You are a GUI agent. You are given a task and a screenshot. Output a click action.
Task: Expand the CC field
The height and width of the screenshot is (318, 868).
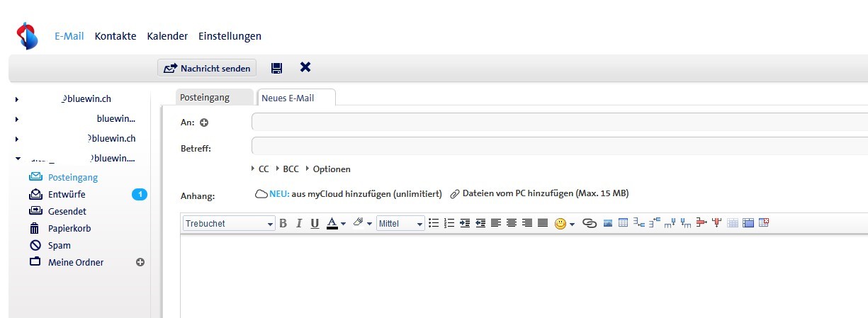point(260,169)
